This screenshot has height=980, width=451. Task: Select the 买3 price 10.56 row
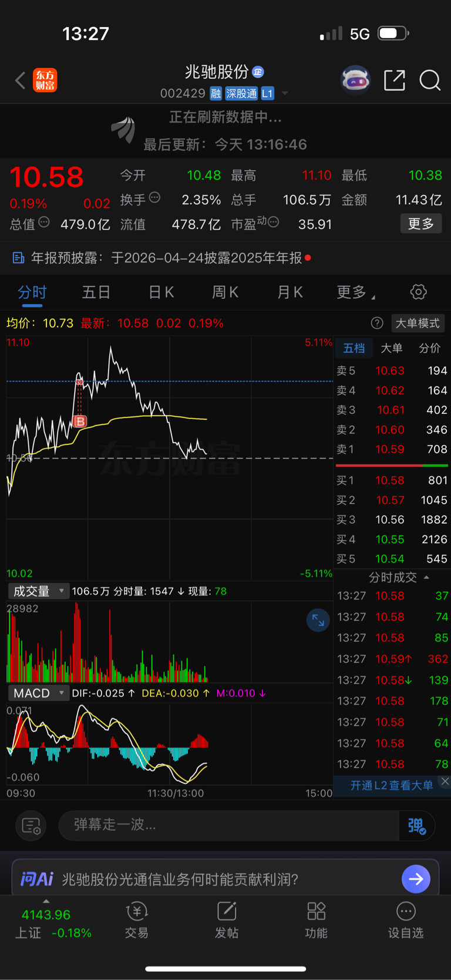coord(392,520)
